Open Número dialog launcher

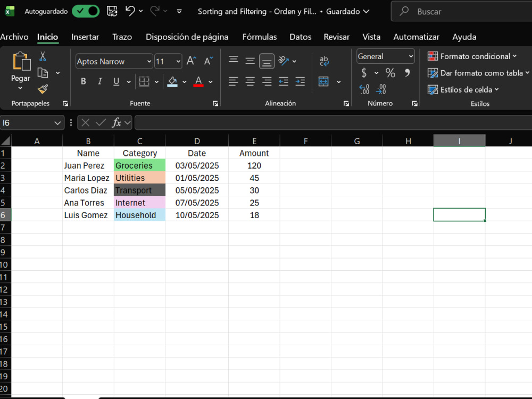(414, 104)
